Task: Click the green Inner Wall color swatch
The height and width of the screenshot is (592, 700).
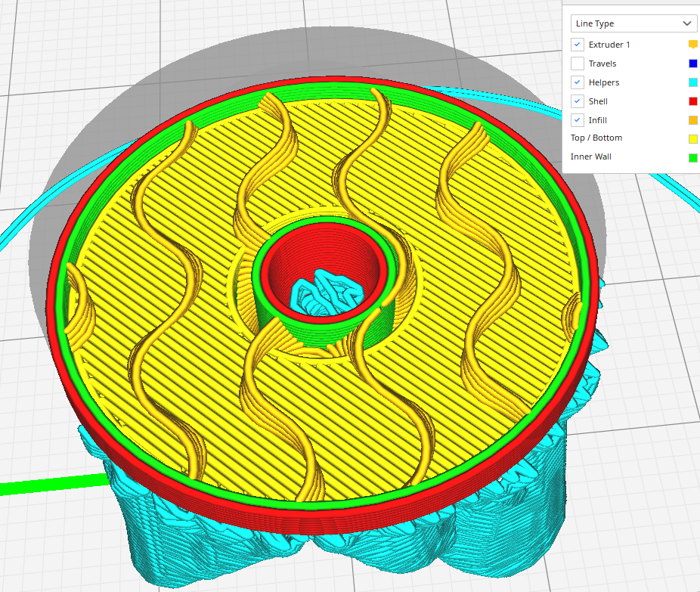Action: [x=692, y=157]
